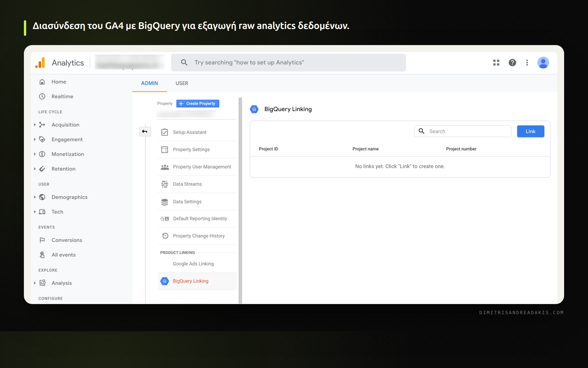Image resolution: width=588 pixels, height=368 pixels.
Task: Click the Project ID column header
Action: (268, 149)
